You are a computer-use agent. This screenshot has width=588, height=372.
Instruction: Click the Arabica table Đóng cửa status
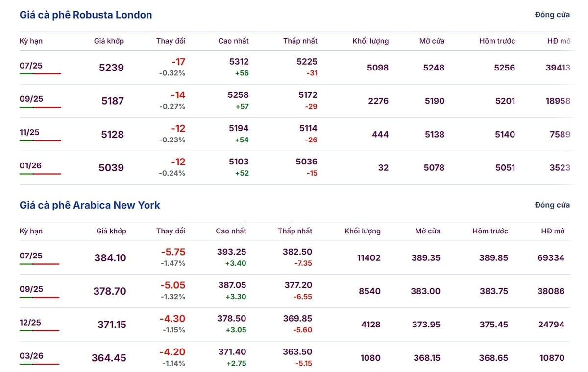(552, 205)
